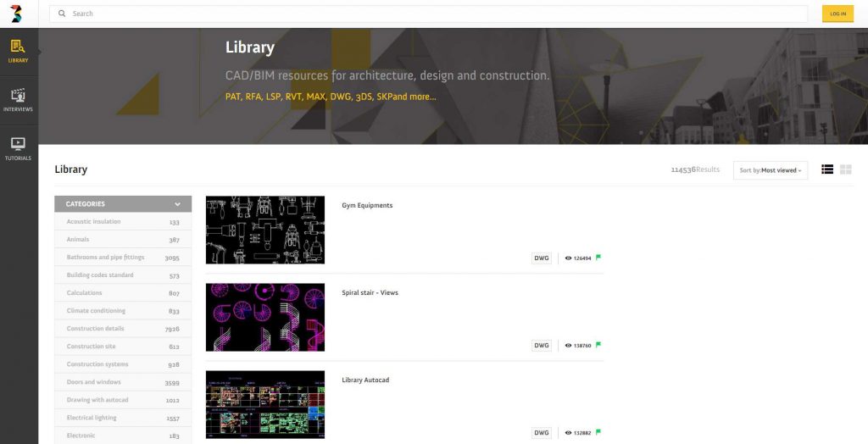The image size is (868, 444).
Task: Select Acoustic insulation category
Action: coord(123,221)
